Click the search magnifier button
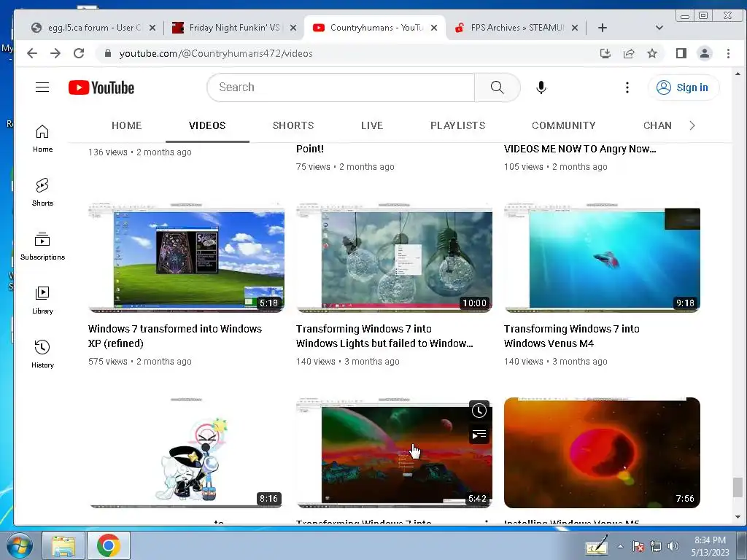Screen dimensions: 747x560 click(497, 87)
